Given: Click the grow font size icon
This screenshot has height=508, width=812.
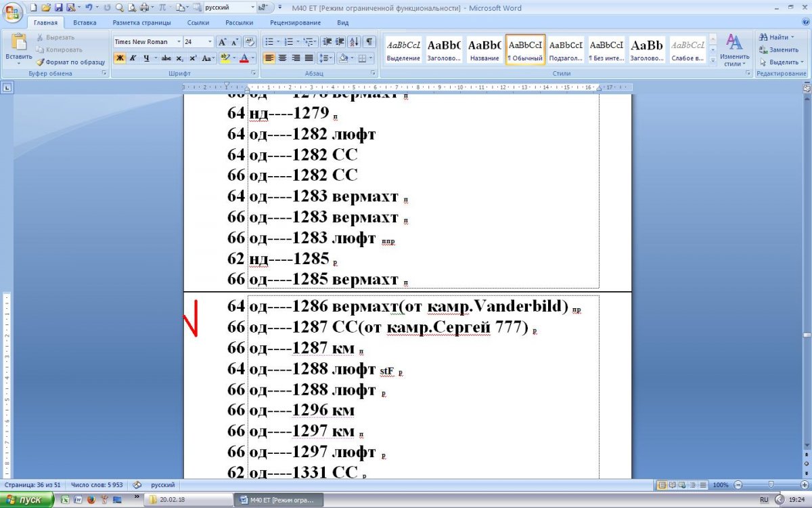Looking at the screenshot, I should tap(223, 41).
